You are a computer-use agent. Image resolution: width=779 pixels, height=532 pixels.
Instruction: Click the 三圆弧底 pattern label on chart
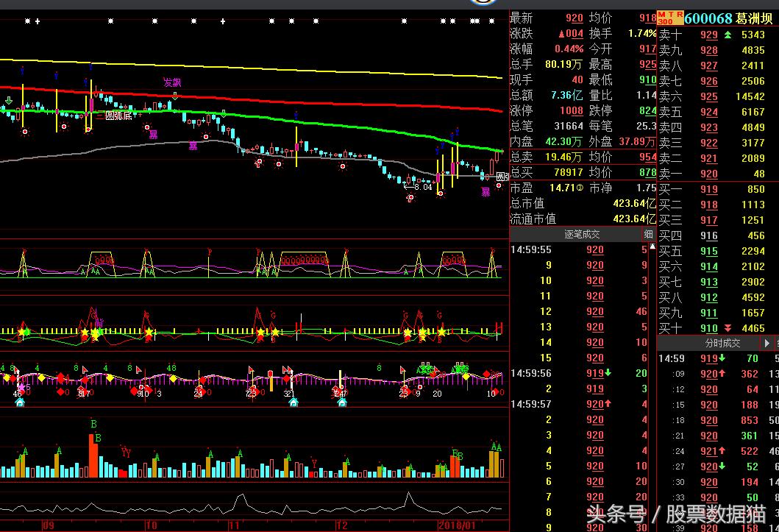(114, 116)
